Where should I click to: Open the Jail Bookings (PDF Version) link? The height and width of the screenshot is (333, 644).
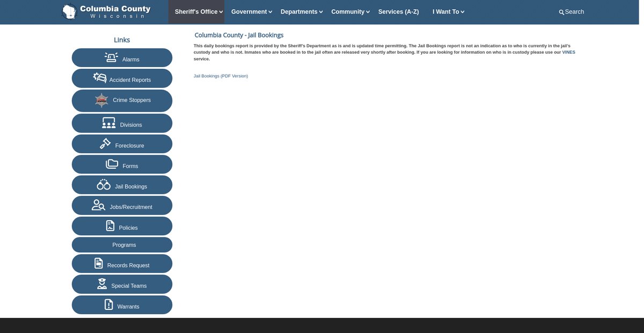click(x=221, y=76)
